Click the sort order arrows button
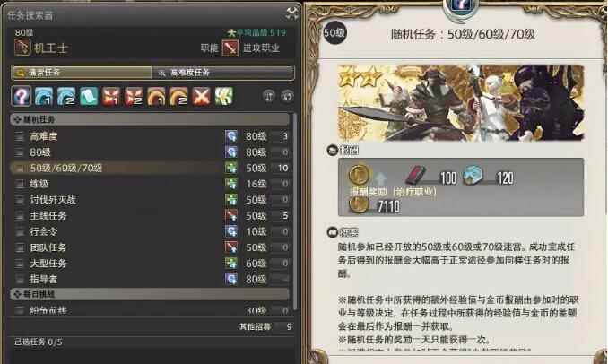The height and width of the screenshot is (364, 608). click(x=269, y=96)
